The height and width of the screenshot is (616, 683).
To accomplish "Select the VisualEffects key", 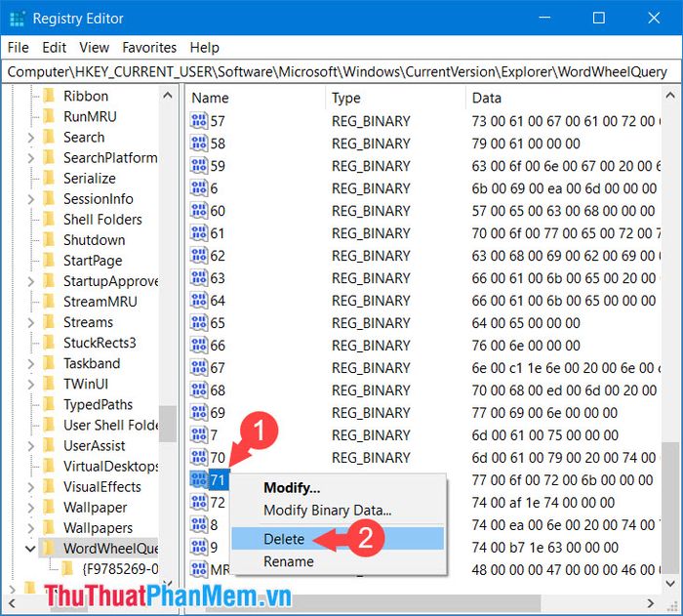I will click(102, 486).
